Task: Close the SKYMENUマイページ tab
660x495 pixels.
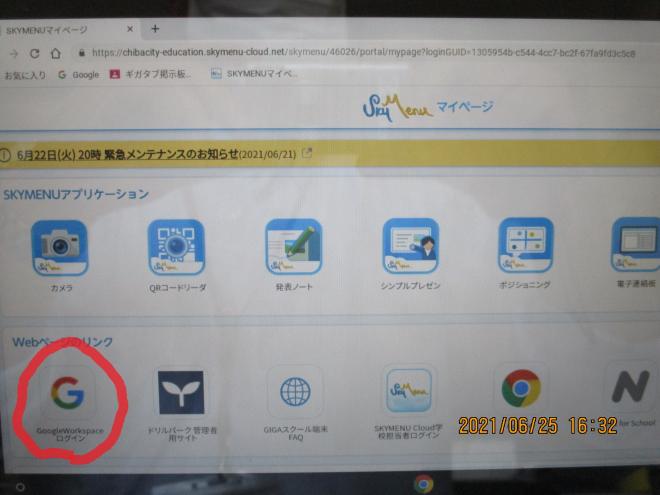Action: 130,29
